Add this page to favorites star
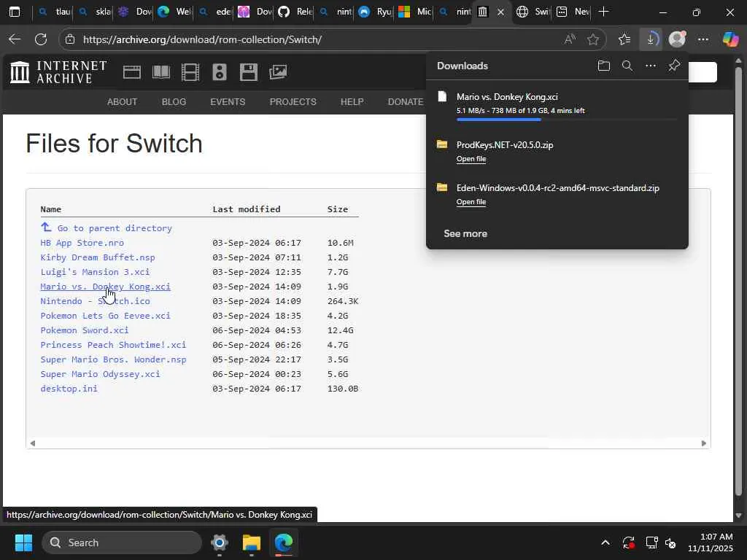Viewport: 747px width, 560px height. (x=592, y=39)
